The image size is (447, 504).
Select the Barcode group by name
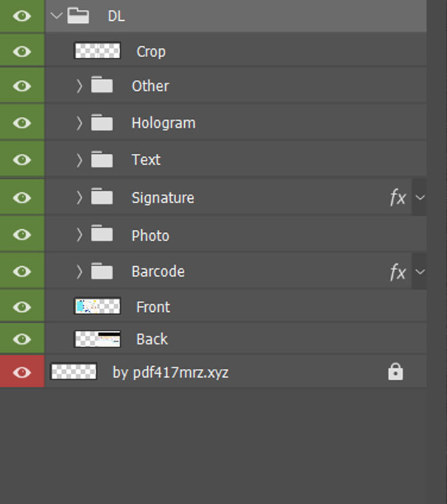pyautogui.click(x=158, y=271)
